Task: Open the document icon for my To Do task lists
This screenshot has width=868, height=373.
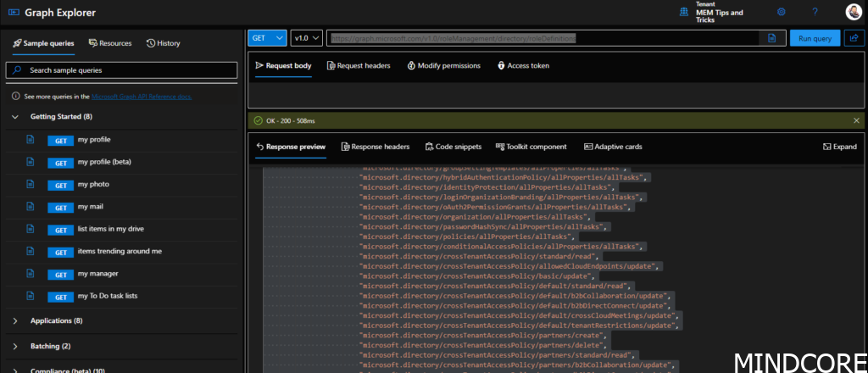Action: 31,296
